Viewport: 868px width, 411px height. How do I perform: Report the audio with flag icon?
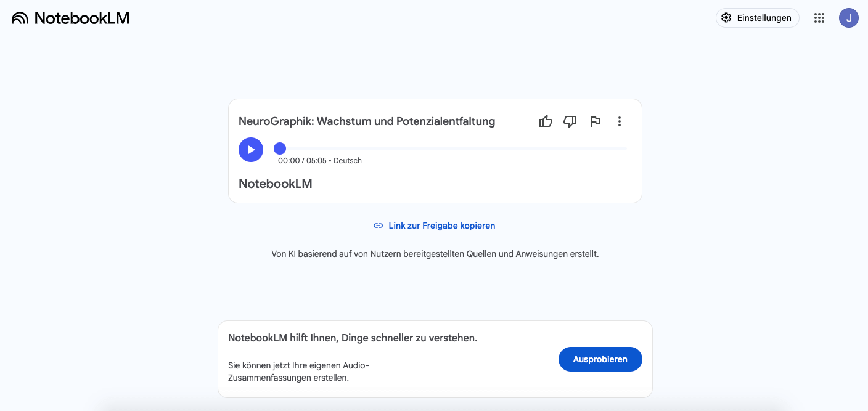tap(595, 121)
